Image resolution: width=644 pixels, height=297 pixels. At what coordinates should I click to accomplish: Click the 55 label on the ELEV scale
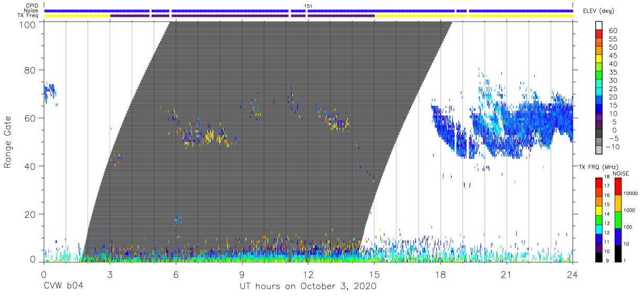point(613,39)
